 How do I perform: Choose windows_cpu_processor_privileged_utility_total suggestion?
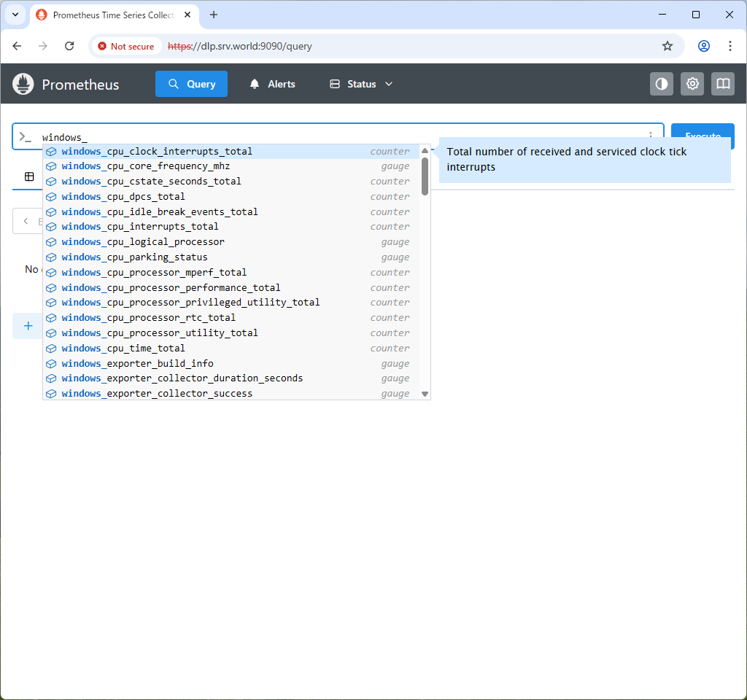[x=231, y=303]
